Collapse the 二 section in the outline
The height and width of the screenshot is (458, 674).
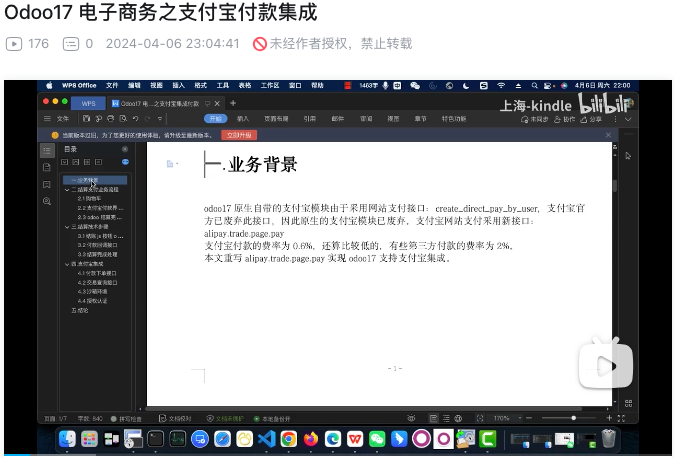click(67, 190)
